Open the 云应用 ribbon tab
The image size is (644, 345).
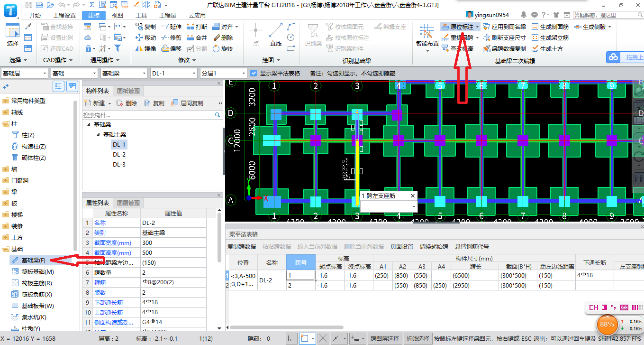197,15
